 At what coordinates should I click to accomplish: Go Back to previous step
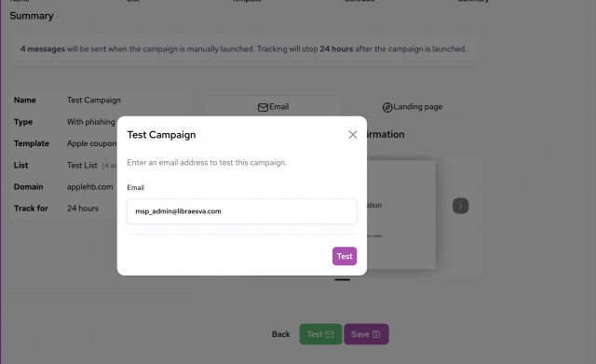click(281, 334)
